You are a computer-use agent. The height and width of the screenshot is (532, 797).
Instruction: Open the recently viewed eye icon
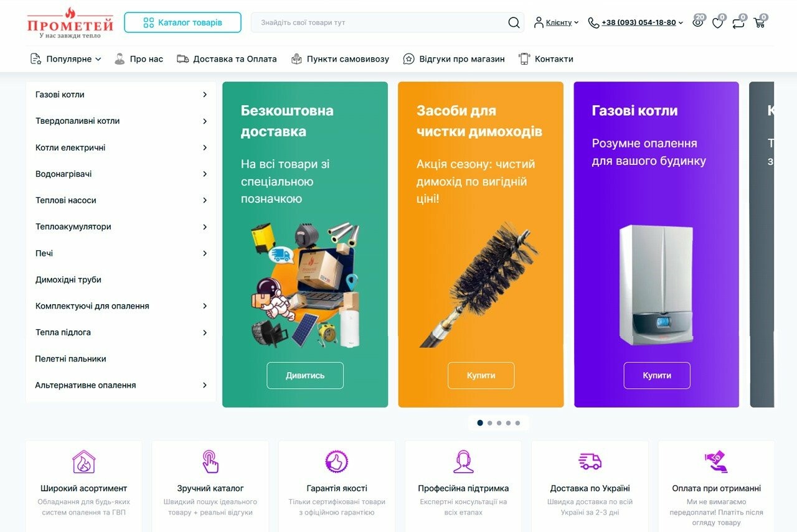coord(697,23)
